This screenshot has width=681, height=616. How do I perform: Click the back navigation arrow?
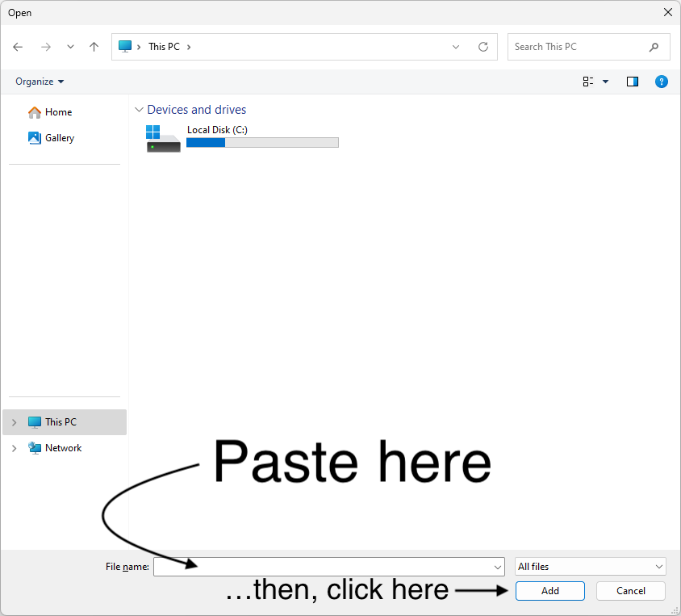coord(18,47)
